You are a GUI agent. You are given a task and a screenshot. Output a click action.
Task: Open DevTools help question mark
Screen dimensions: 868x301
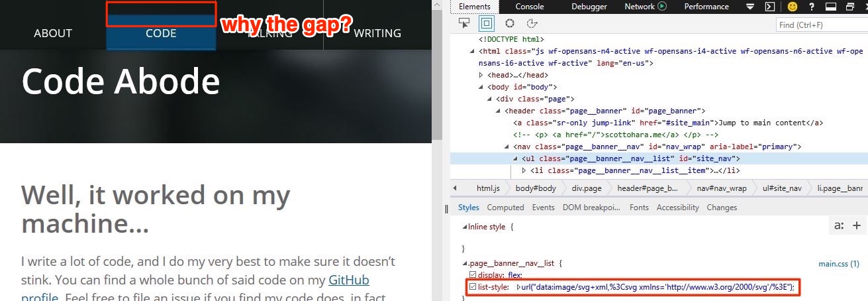pyautogui.click(x=812, y=7)
